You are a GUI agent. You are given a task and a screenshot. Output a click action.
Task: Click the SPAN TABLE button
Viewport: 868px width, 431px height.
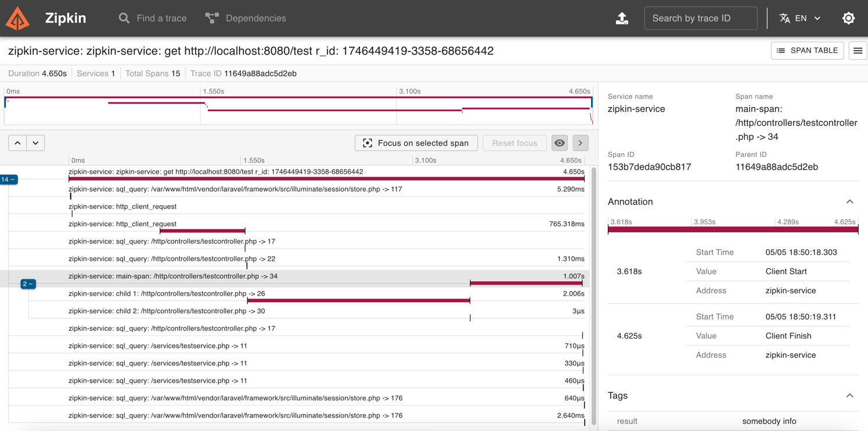tap(807, 51)
